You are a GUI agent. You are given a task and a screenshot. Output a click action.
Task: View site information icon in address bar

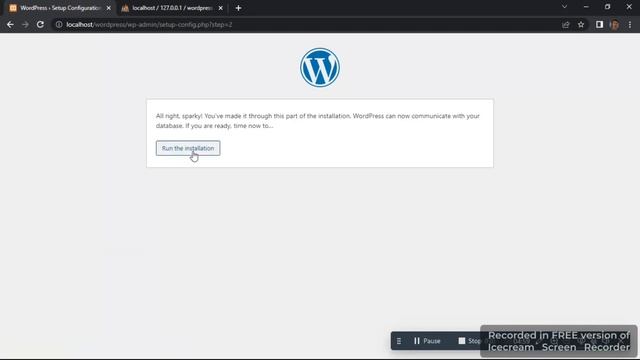pos(59,24)
